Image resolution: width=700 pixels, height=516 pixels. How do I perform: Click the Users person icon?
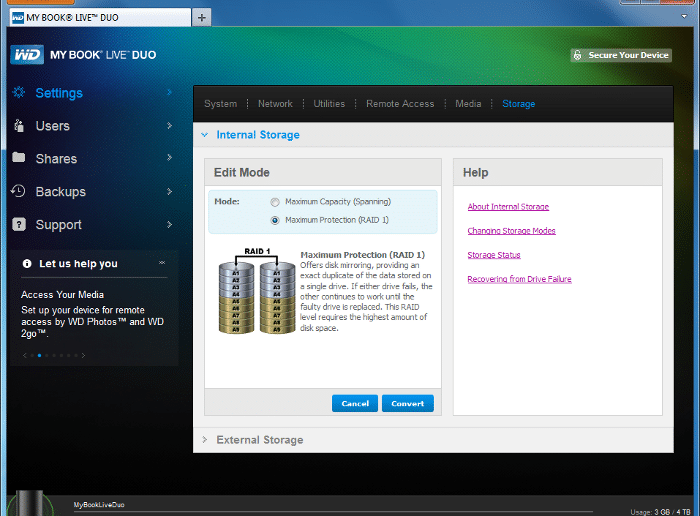click(x=19, y=125)
